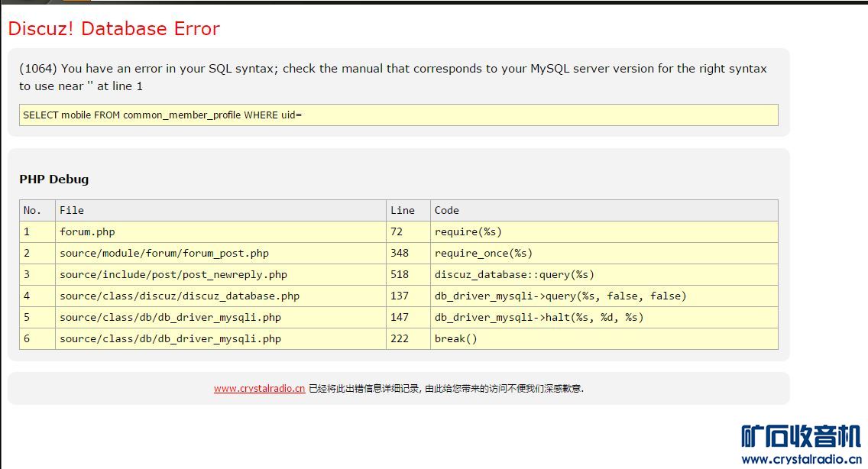Click the "File" column header
Screen dimensions: 868x469
pos(220,210)
